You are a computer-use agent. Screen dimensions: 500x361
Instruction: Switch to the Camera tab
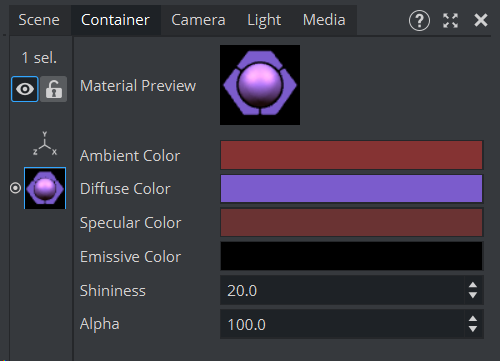pos(198,20)
